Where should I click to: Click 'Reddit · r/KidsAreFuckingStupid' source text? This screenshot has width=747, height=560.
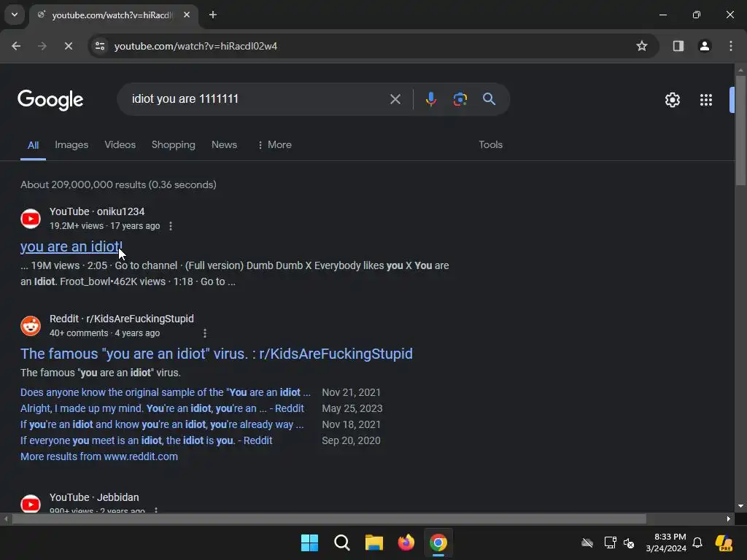click(x=122, y=319)
